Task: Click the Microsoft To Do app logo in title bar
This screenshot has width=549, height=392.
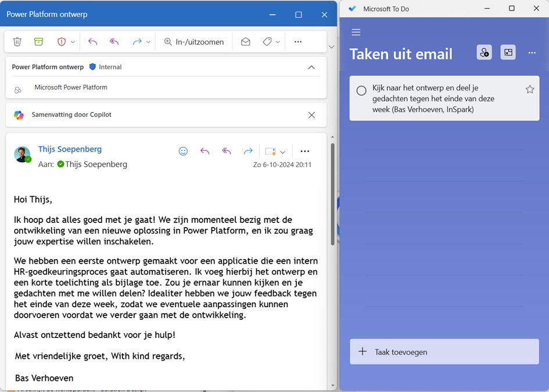Action: click(353, 8)
